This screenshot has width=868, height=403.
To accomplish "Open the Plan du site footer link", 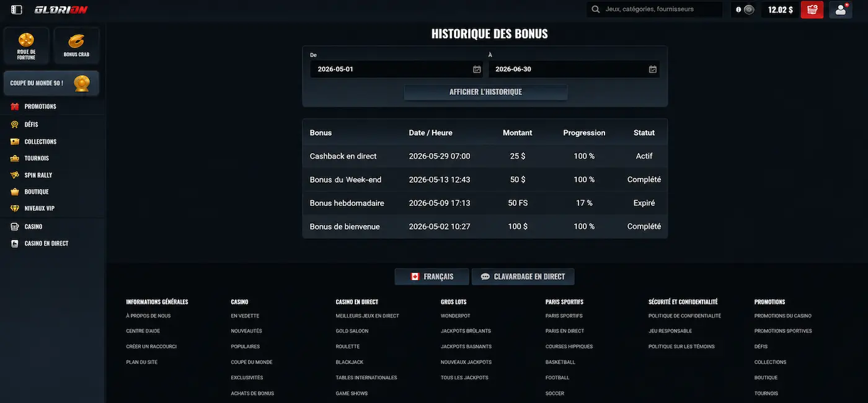I will tap(142, 362).
